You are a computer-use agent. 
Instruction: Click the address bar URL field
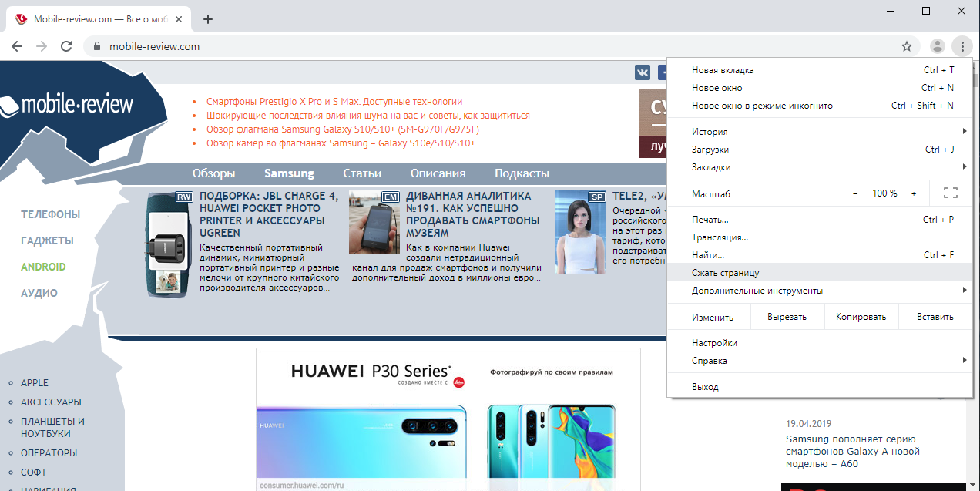pos(493,46)
